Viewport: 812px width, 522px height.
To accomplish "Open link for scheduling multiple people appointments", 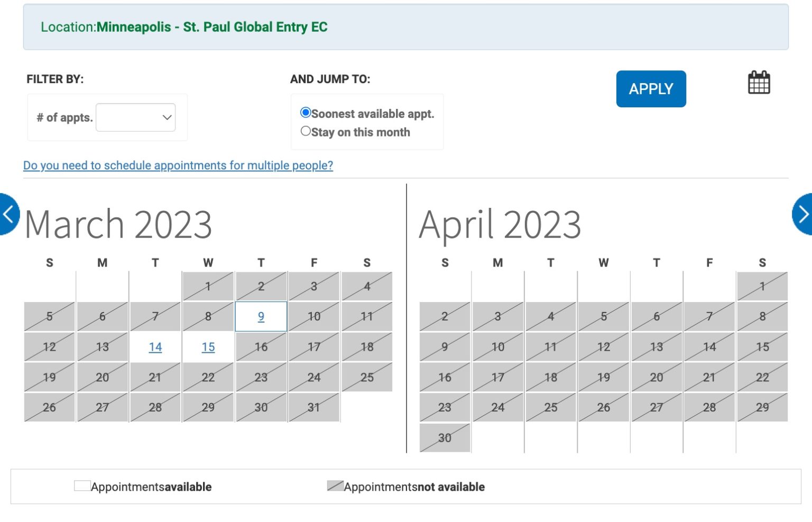I will point(178,166).
